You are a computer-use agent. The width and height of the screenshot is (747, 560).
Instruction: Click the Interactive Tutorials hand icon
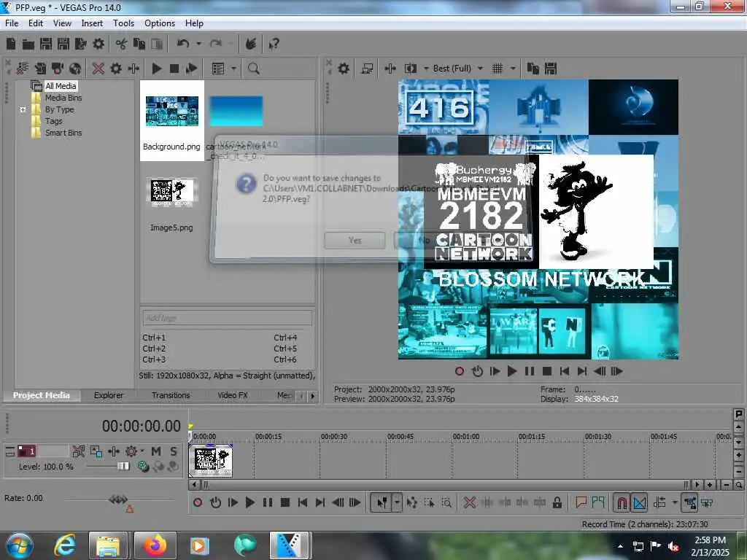click(x=251, y=44)
